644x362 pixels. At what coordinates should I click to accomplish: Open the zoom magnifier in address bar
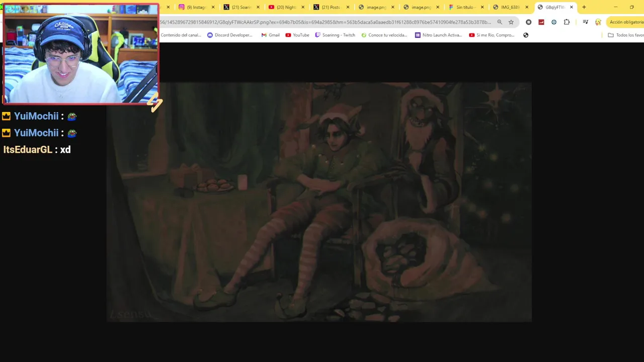tap(500, 22)
